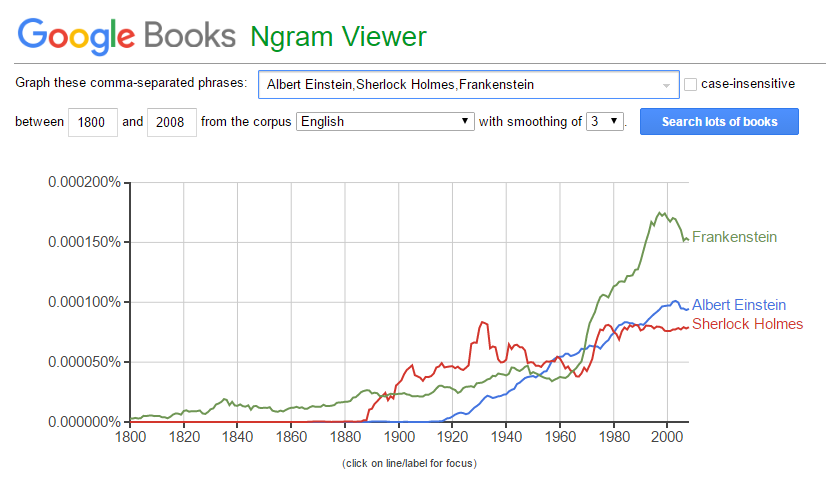Select the Albert Einstein line label
Viewport: 826px width, 490px height.
[x=739, y=305]
